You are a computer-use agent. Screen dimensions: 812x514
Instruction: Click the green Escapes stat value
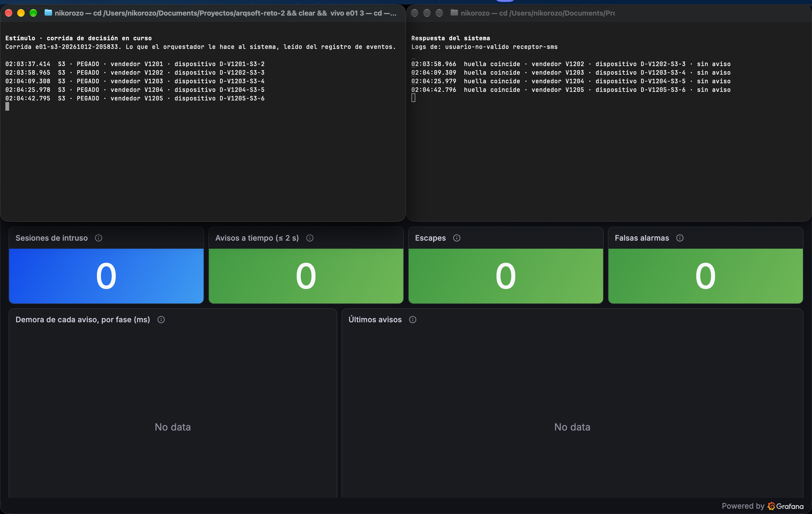pyautogui.click(x=505, y=276)
